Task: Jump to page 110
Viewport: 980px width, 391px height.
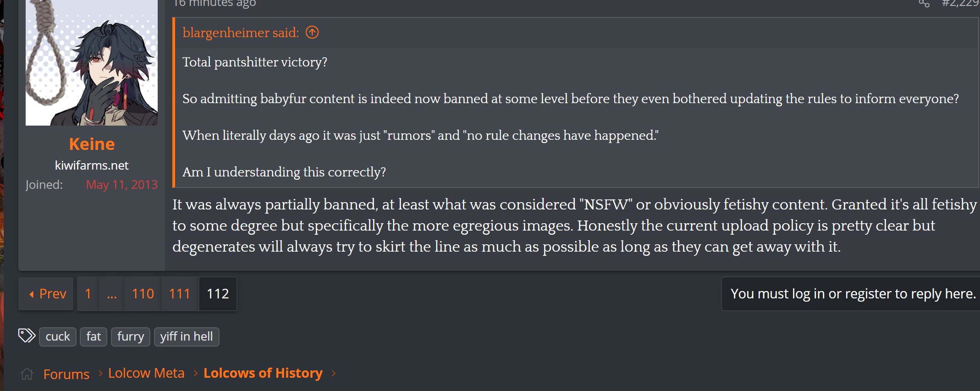Action: 143,294
